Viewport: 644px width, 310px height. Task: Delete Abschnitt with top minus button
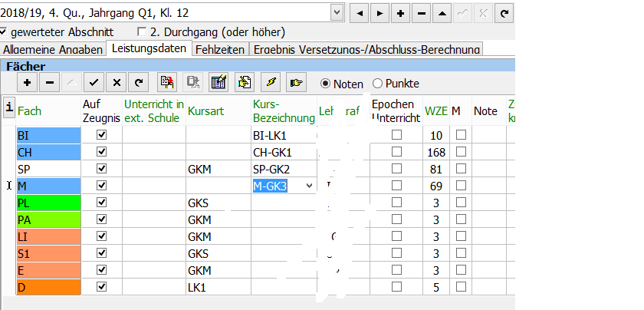421,14
